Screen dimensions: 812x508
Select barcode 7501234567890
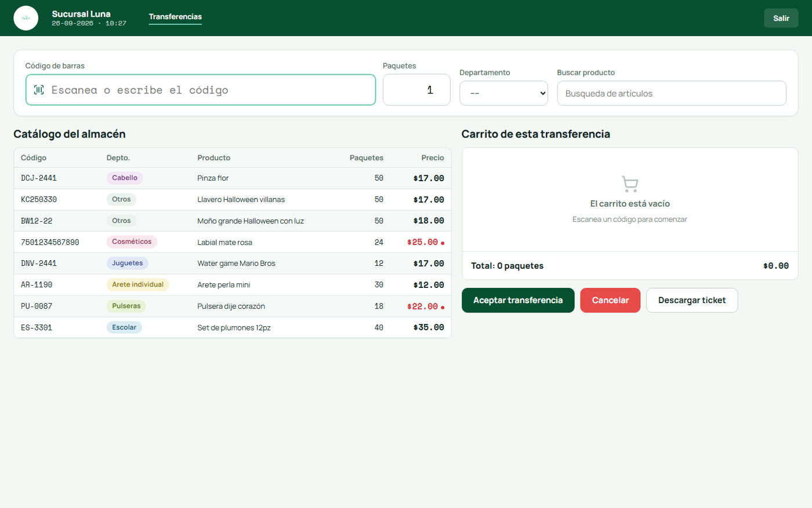point(50,243)
